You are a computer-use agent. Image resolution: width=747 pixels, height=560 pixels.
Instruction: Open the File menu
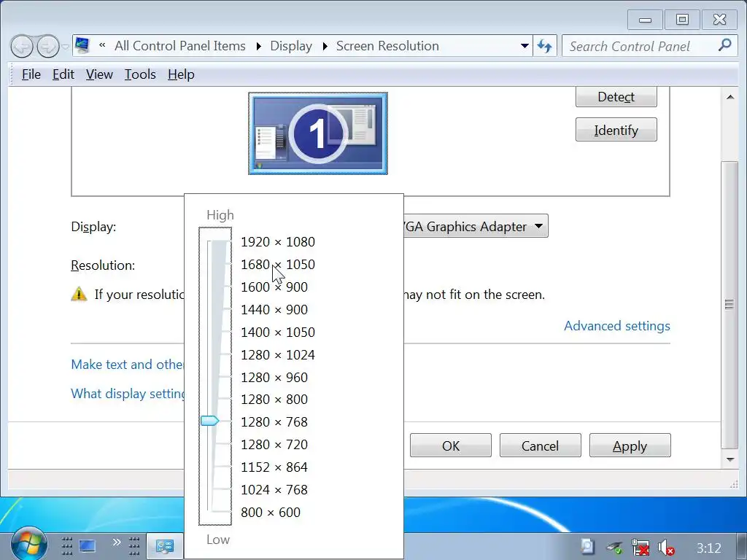point(31,74)
